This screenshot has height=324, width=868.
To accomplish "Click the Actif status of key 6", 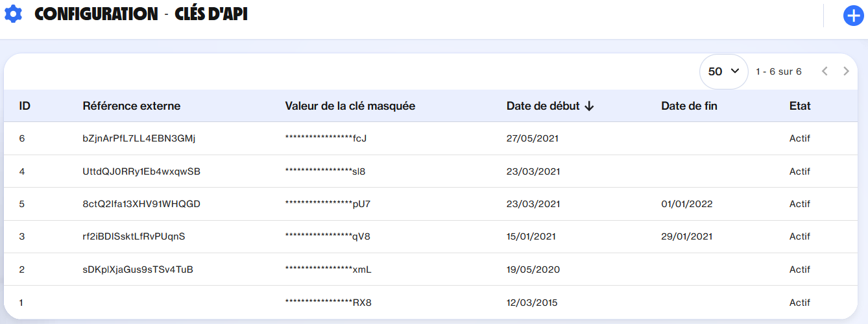I will 799,138.
